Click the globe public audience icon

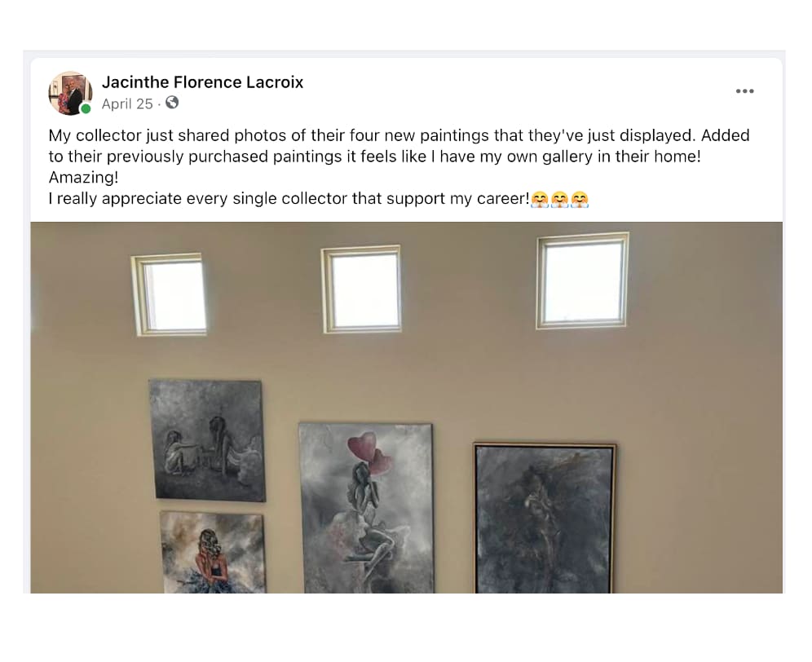tap(172, 103)
